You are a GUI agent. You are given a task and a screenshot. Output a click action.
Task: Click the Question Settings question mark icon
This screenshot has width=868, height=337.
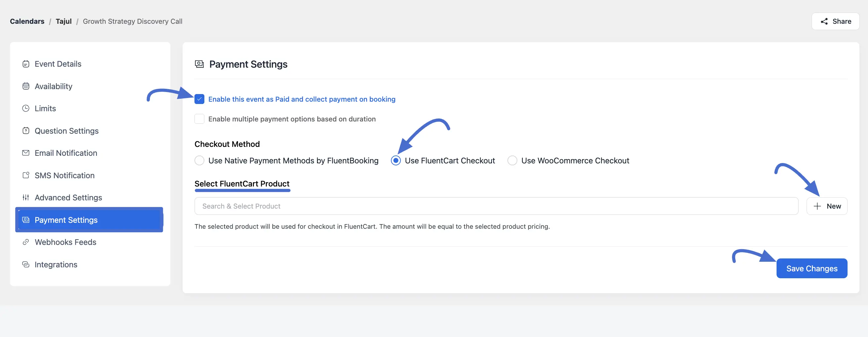[26, 131]
